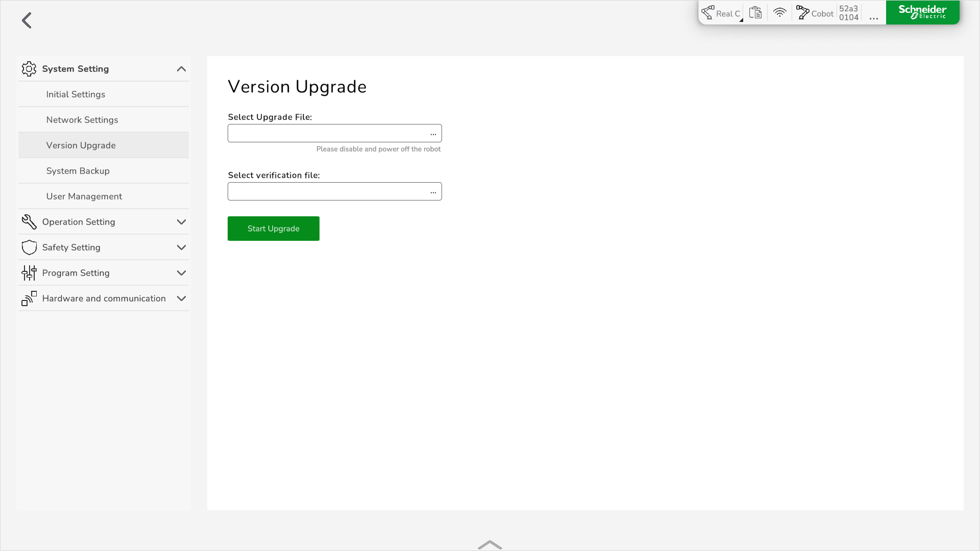Expand Hardware and communication section
The width and height of the screenshot is (980, 551).
(x=181, y=298)
